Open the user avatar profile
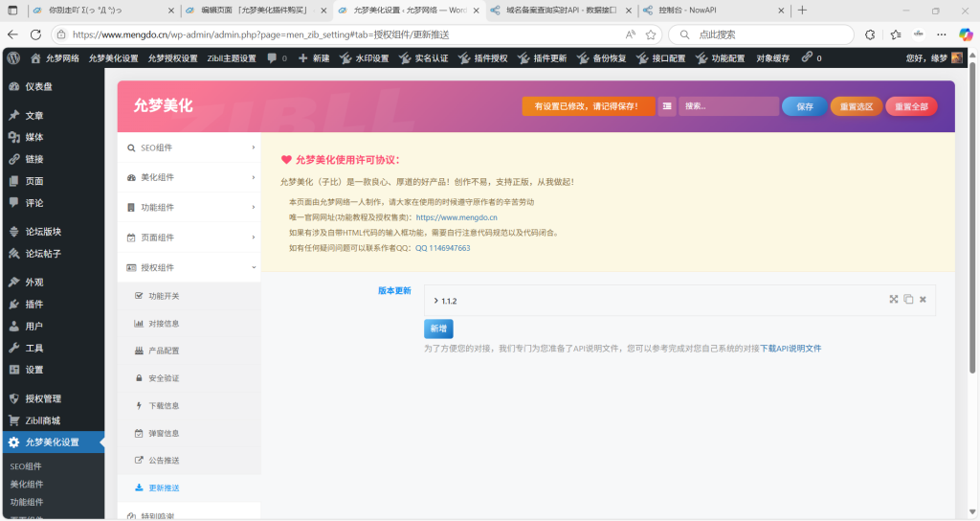The width and height of the screenshot is (980, 521). [957, 58]
